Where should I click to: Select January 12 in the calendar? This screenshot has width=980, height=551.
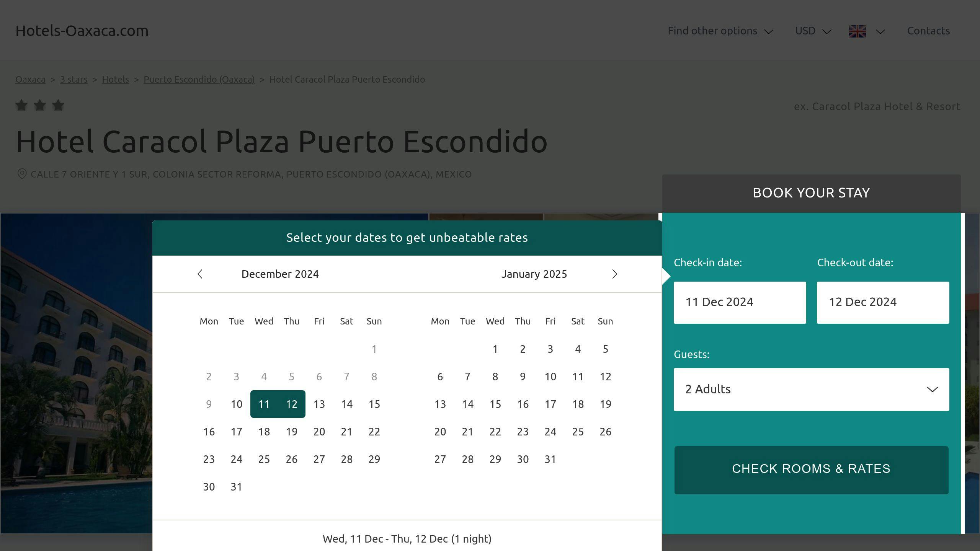coord(605,377)
